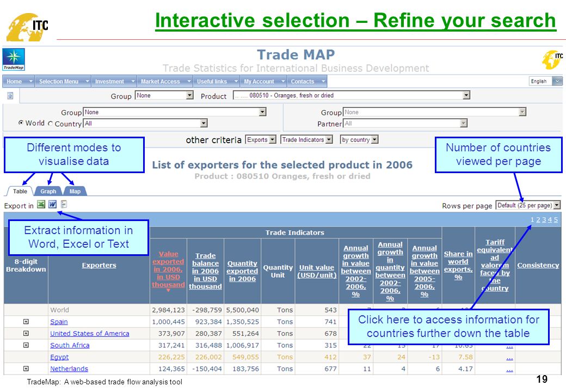Go to results page 3
Image resolution: width=566 pixels, height=392 pixels.
[x=544, y=219]
